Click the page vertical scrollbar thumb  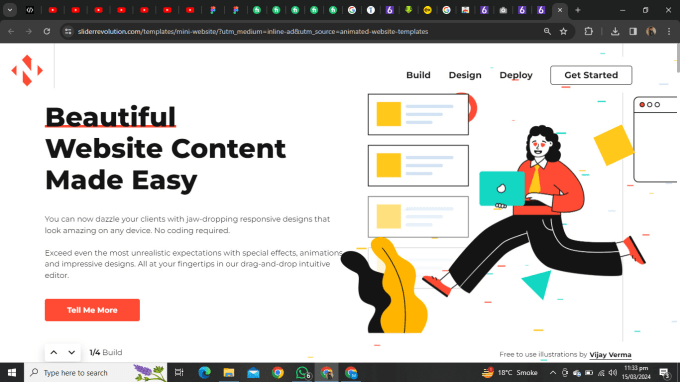click(678, 58)
